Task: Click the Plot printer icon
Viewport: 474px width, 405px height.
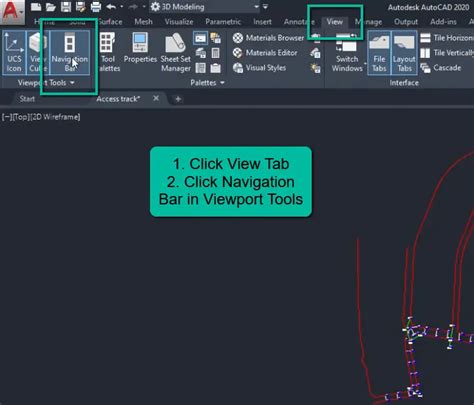Action: pos(96,7)
